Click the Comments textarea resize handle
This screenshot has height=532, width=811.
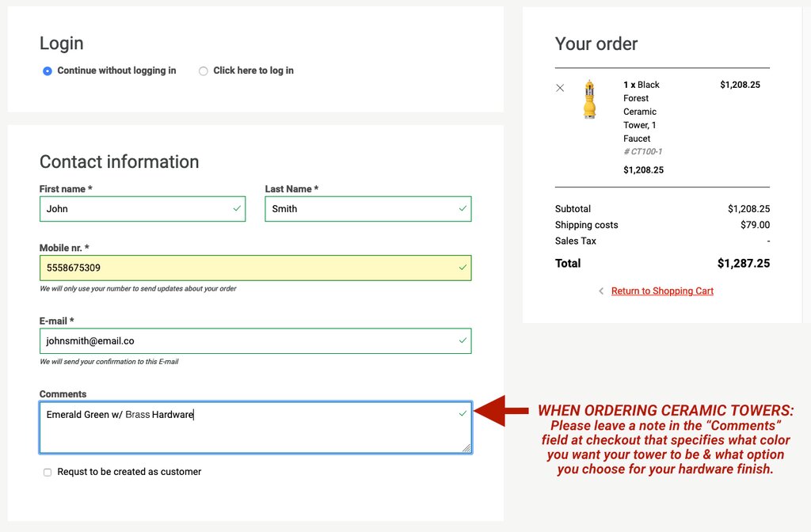tap(466, 448)
